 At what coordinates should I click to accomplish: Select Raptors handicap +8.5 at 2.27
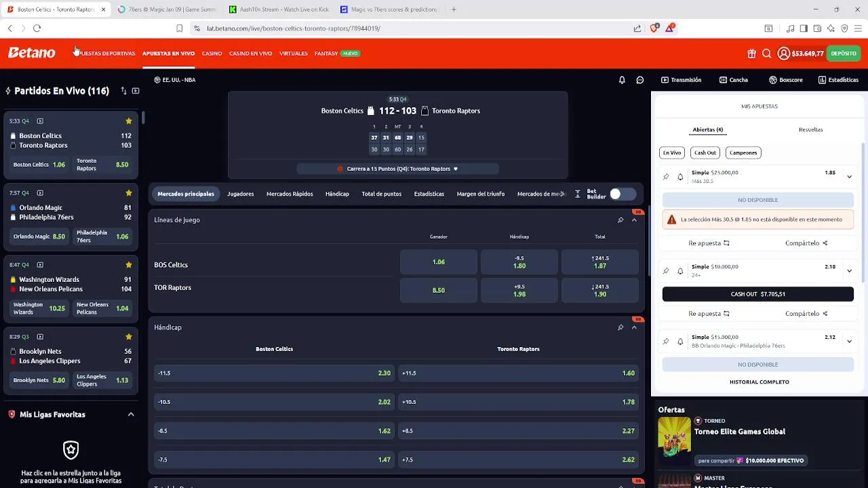(x=518, y=431)
